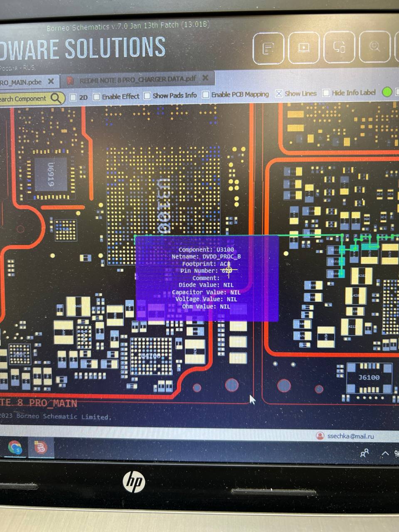Click the Component: U3100 text in info box
Screen dimensions: 399x532
(x=206, y=250)
